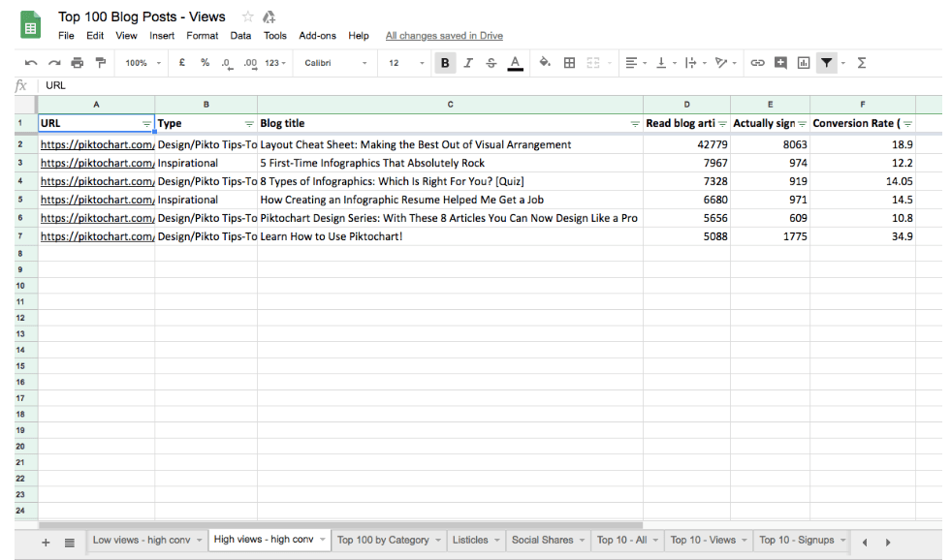
Task: Toggle the filter button
Action: coord(827,62)
